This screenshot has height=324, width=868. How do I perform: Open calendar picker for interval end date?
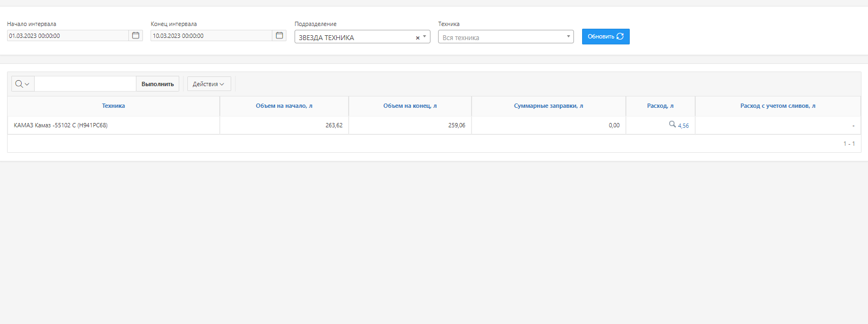(279, 36)
